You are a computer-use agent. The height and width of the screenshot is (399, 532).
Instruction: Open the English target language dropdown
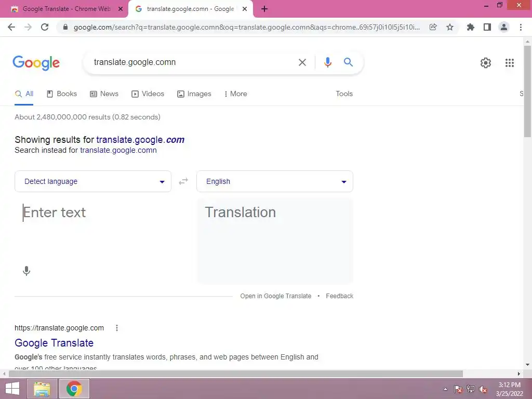(275, 181)
